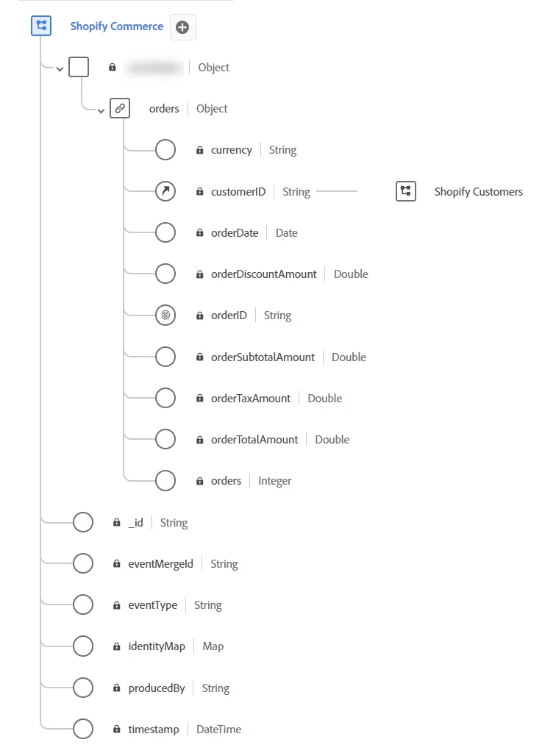The height and width of the screenshot is (756, 556).
Task: Collapse the orders Object node
Action: point(101,111)
